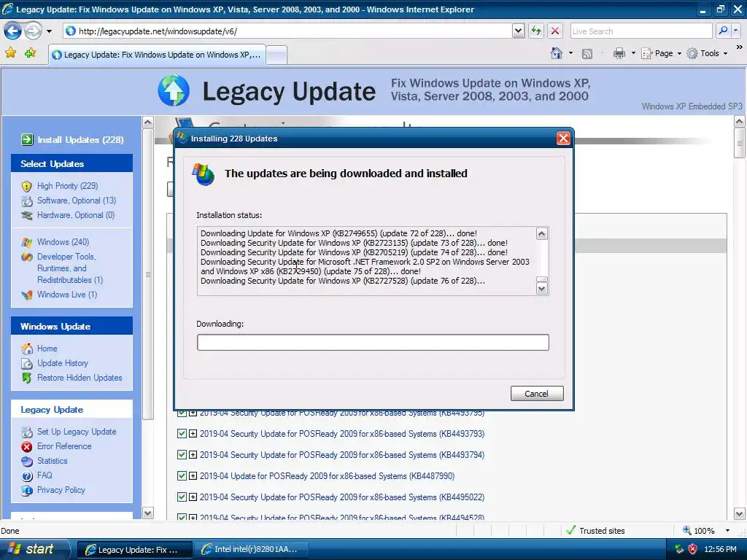Image resolution: width=747 pixels, height=560 pixels.
Task: Open the recent pages dropdown arrow
Action: point(49,31)
